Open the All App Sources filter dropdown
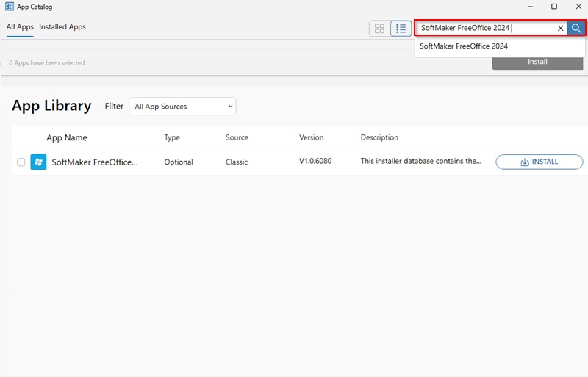 (x=182, y=107)
